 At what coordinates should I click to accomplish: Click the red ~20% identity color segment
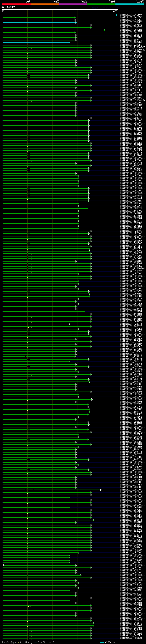16,4
